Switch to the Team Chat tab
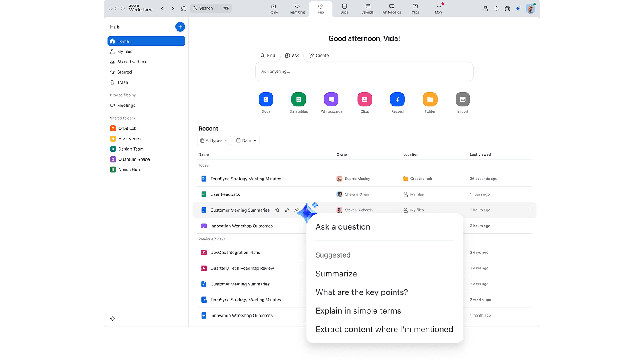The image size is (644, 364). click(x=297, y=9)
